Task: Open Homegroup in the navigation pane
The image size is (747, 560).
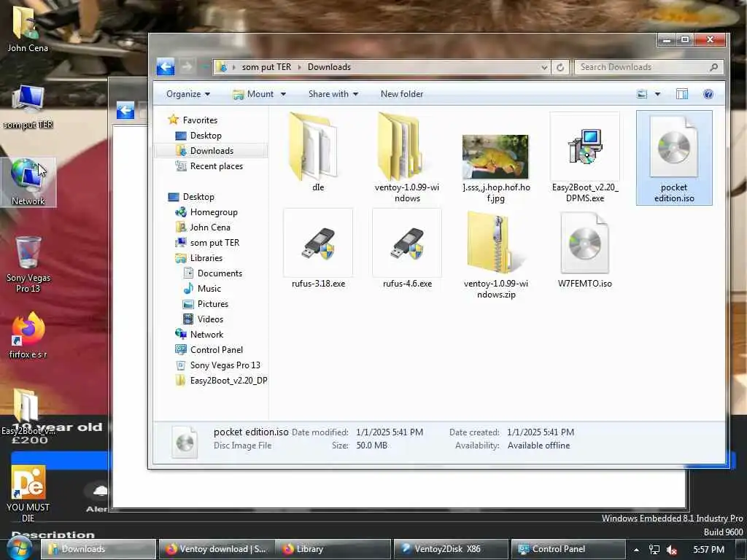Action: (206, 212)
